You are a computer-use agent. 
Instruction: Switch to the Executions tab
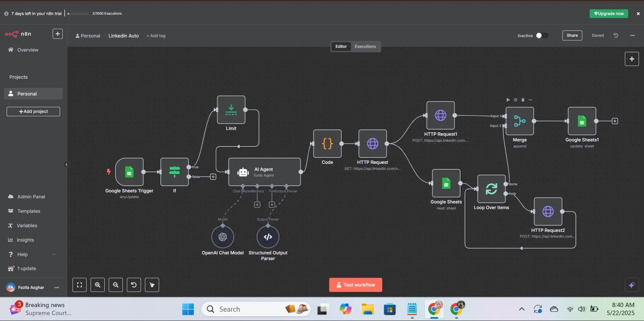[365, 47]
